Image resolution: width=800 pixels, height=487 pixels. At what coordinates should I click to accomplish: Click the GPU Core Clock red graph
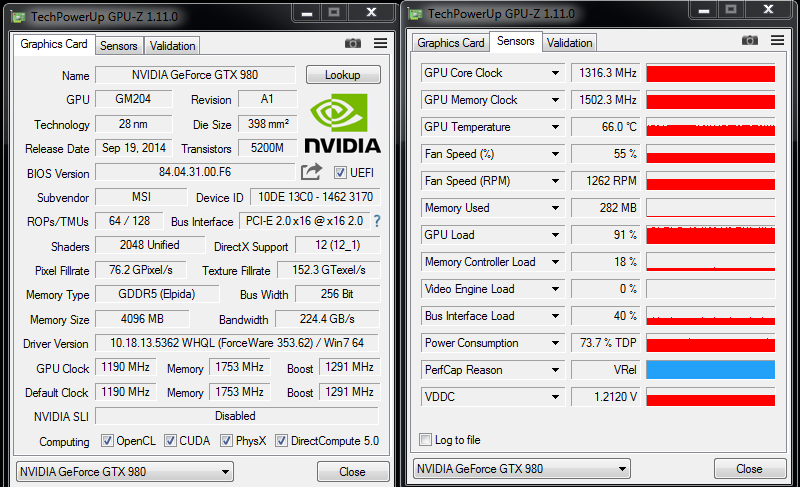click(711, 73)
